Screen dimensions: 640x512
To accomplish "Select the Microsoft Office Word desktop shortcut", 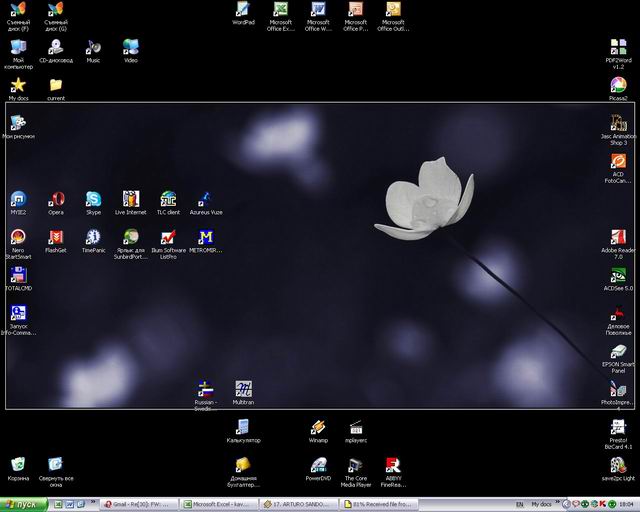I will tap(318, 16).
